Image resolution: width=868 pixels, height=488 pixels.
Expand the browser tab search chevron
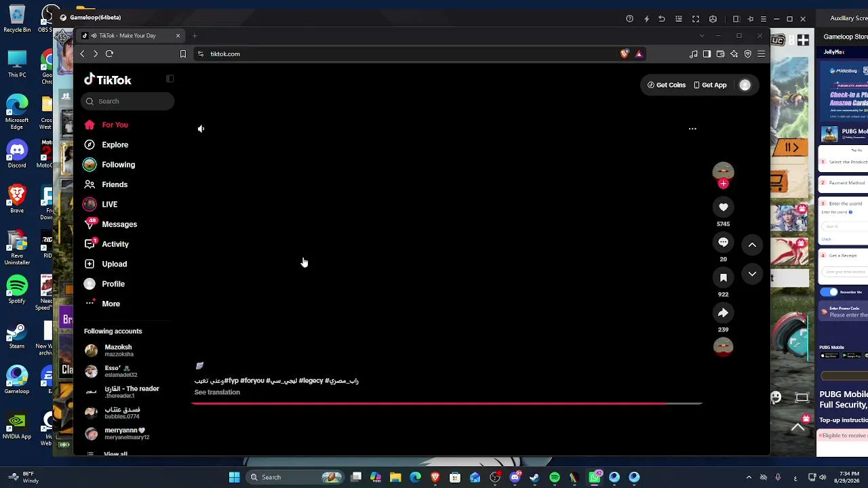click(x=701, y=35)
